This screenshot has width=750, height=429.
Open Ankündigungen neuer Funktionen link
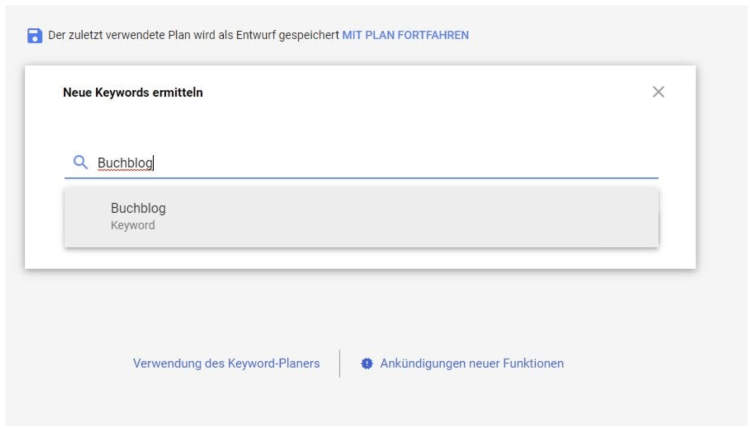(x=472, y=363)
